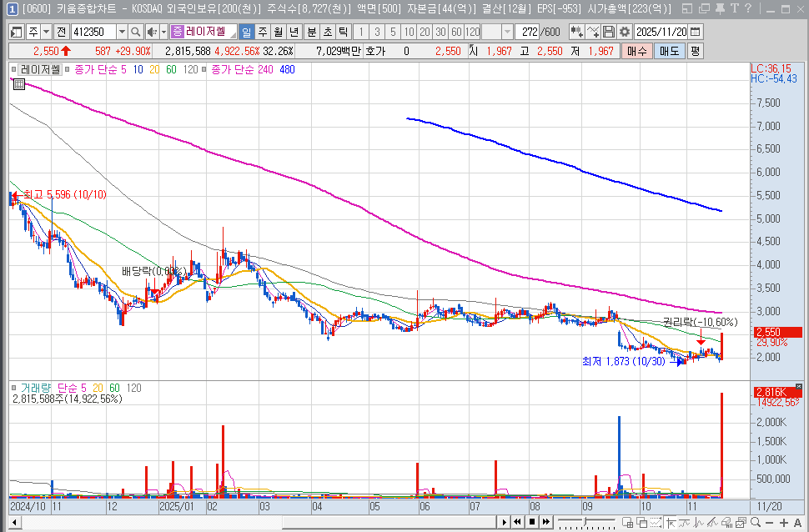This screenshot has height=532, width=809.
Task: Toggle the 거래량 volume indicator checkbox
Action: (x=14, y=388)
